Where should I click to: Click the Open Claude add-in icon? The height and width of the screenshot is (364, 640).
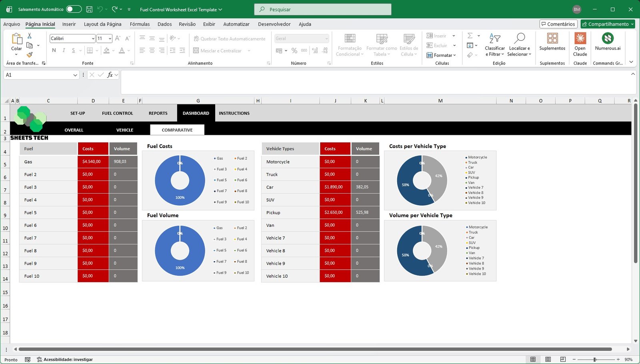tap(580, 39)
